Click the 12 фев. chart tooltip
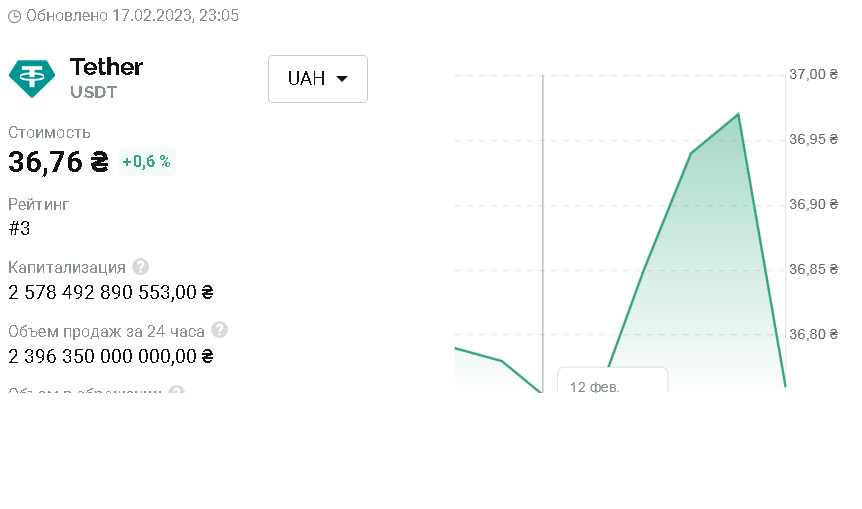This screenshot has width=862, height=509. [x=612, y=380]
